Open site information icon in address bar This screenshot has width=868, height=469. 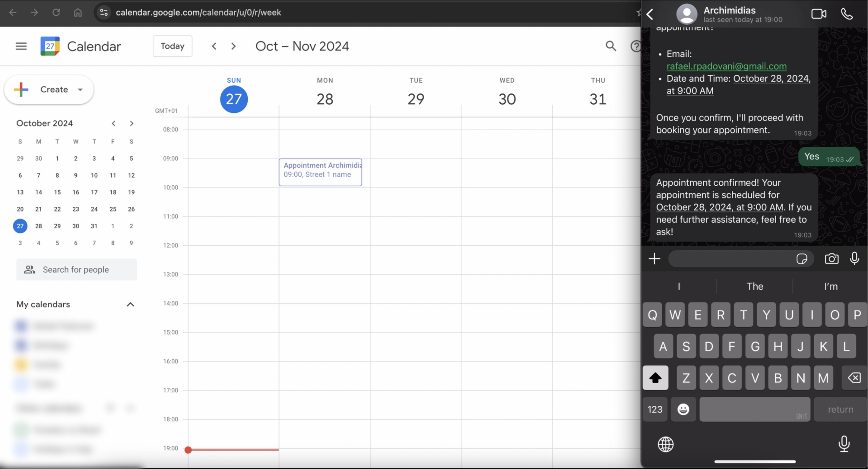click(104, 12)
